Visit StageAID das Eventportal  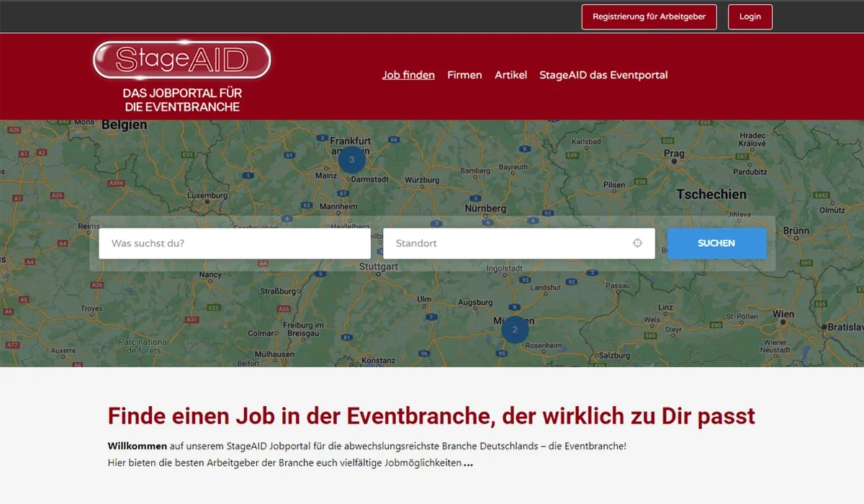point(603,75)
